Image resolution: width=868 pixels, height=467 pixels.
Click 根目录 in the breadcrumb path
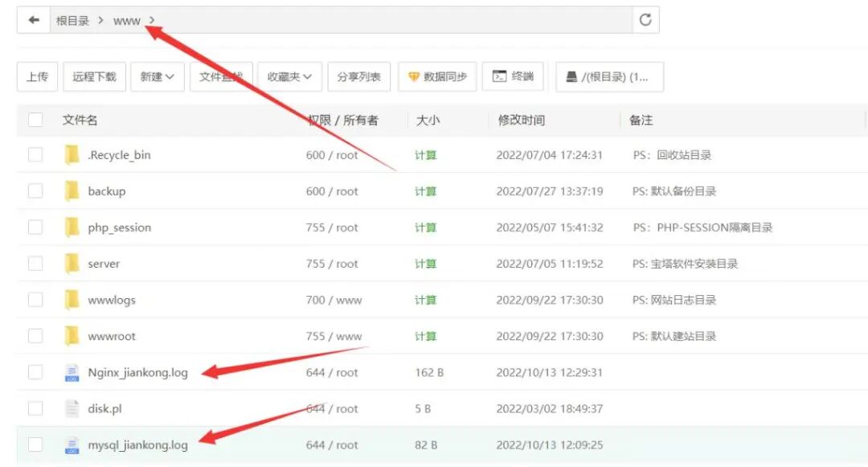point(72,21)
